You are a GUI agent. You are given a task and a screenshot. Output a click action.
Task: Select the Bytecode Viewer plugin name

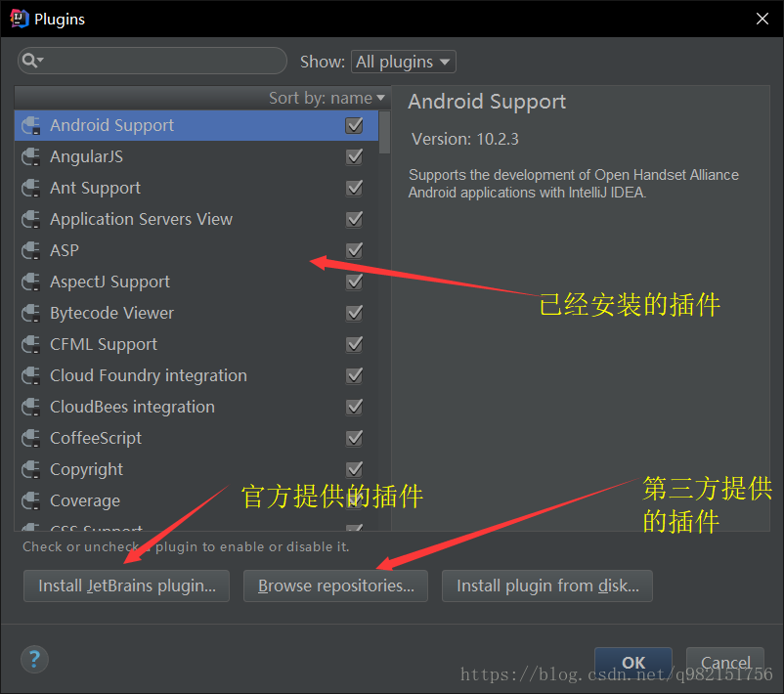pos(112,313)
